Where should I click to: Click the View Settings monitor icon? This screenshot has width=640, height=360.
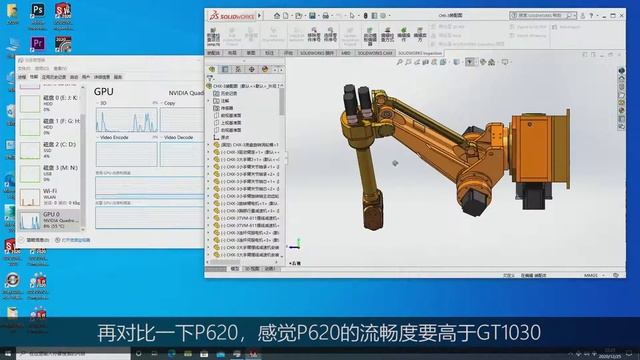[505, 62]
